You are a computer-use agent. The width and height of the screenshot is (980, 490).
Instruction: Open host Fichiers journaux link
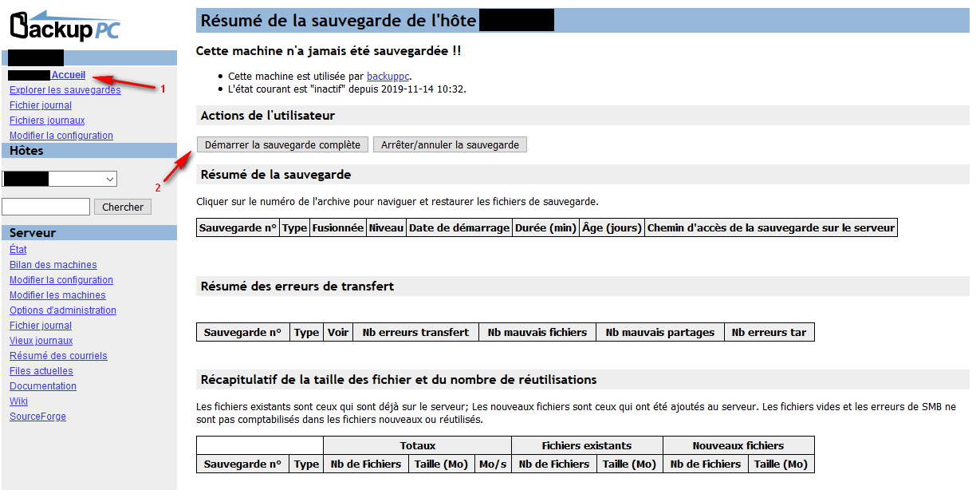click(x=47, y=121)
